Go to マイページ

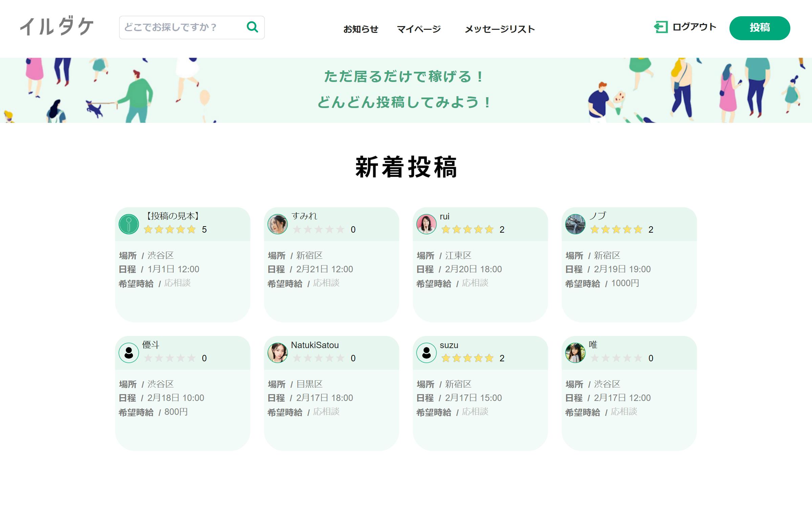419,29
